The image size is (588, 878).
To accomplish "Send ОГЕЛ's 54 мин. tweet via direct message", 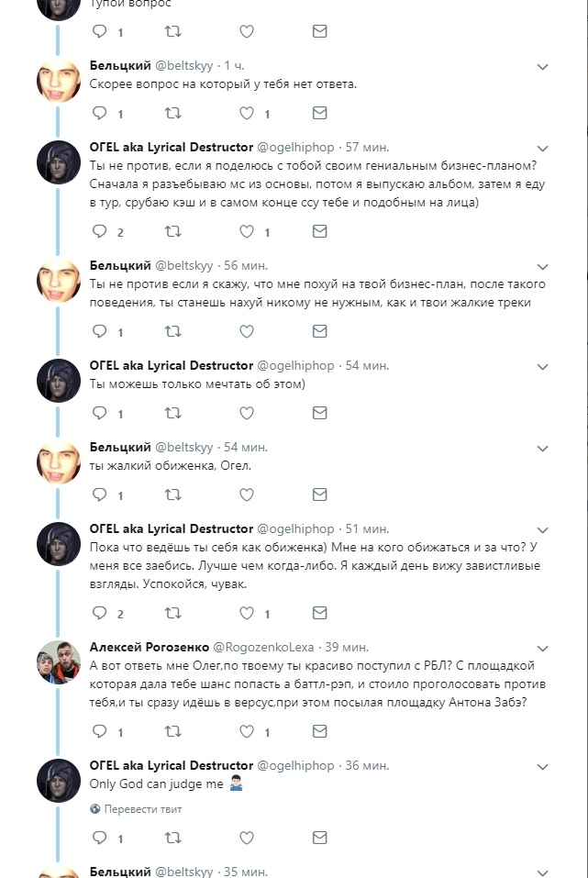I will point(319,414).
